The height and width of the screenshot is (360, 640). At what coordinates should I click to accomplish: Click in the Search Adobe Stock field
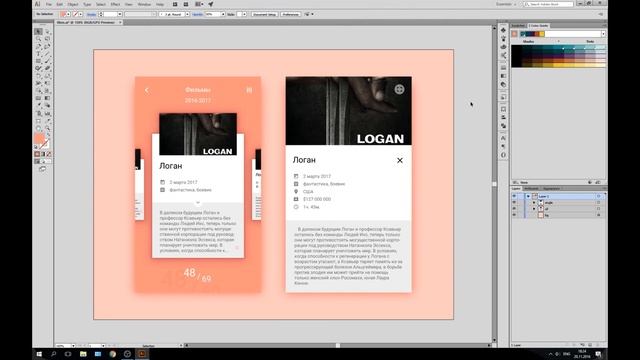click(x=549, y=4)
